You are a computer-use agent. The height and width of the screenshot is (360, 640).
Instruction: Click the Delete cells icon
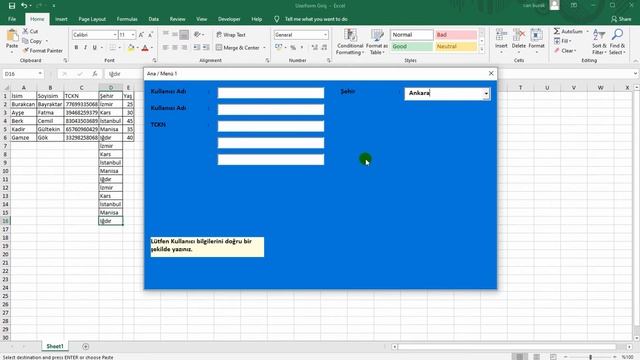point(519,35)
